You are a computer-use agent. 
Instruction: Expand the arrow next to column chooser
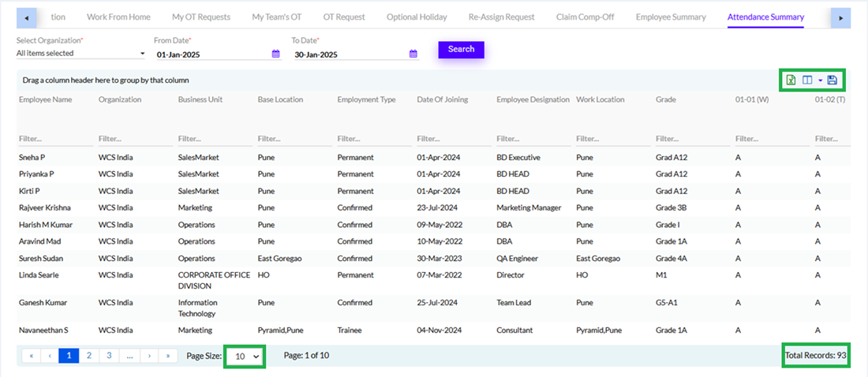820,80
